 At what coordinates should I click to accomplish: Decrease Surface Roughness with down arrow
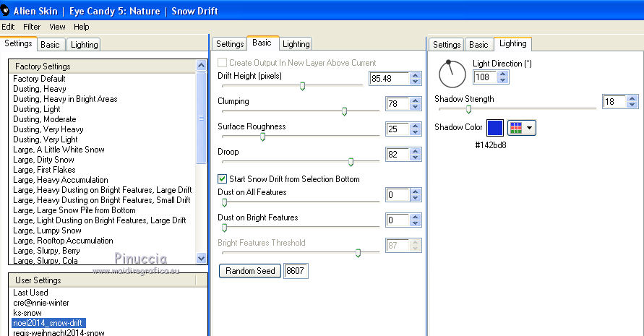tap(415, 132)
